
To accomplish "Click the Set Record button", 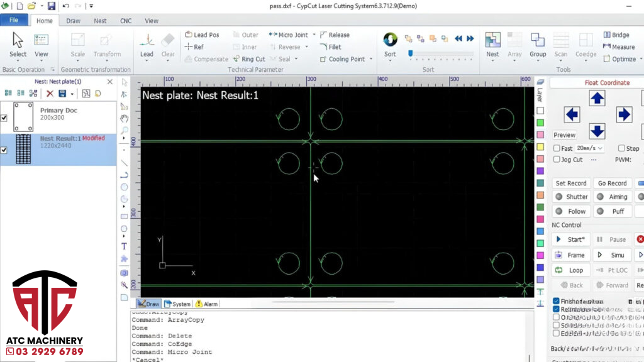I will (x=571, y=184).
